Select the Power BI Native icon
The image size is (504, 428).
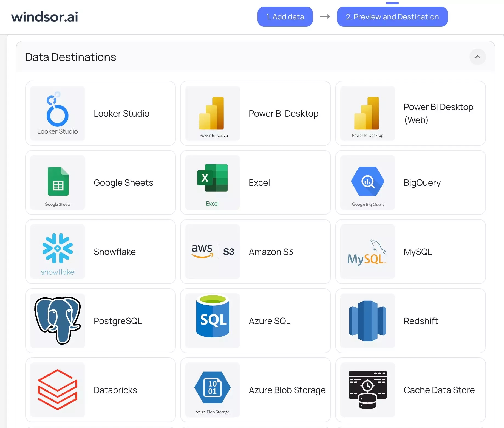point(212,113)
